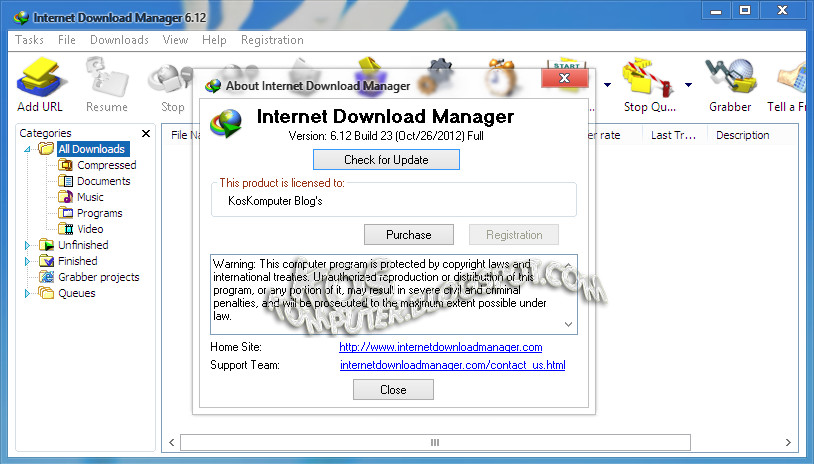The image size is (814, 464).
Task: Click the Tell a Friend toolbar icon
Action: coord(794,78)
